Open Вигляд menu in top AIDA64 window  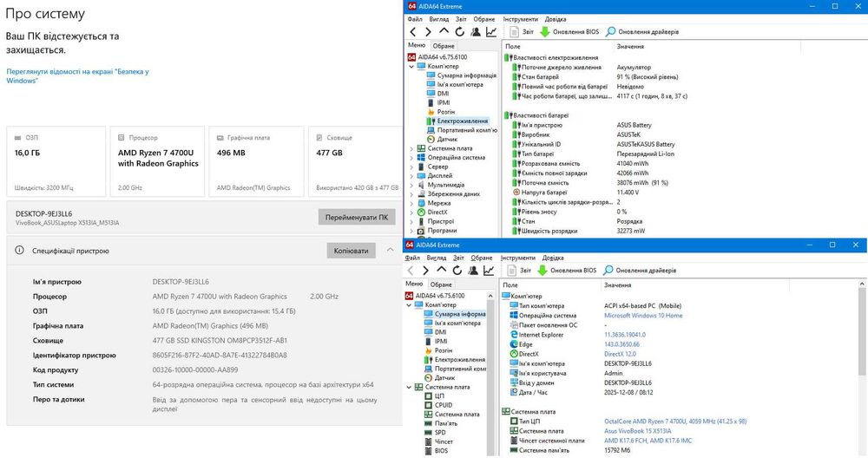pyautogui.click(x=439, y=19)
